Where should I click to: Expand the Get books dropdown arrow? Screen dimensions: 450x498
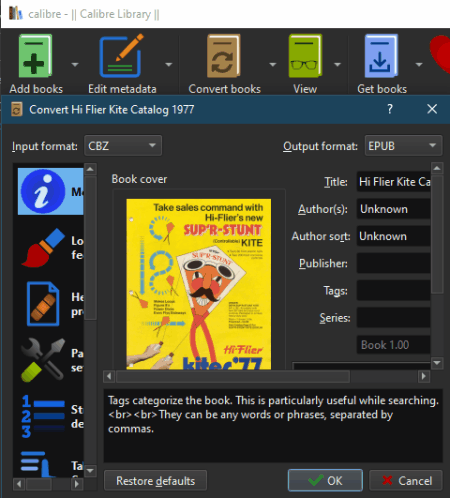click(x=419, y=64)
